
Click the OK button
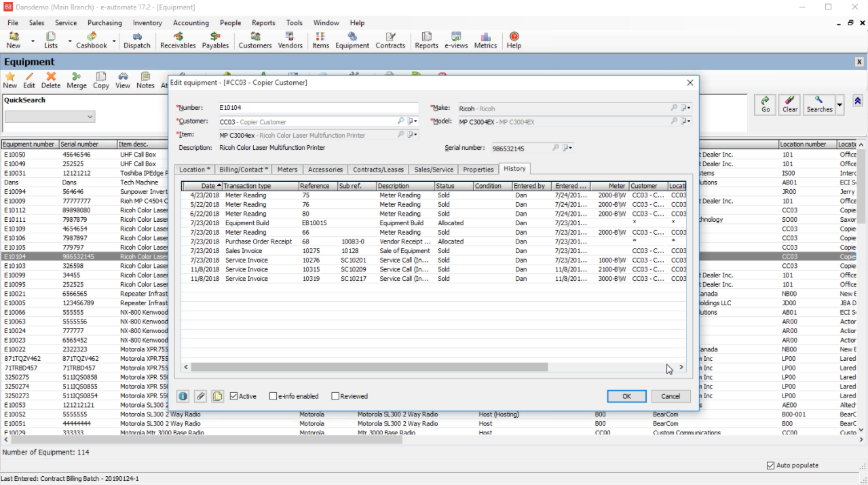coord(626,396)
